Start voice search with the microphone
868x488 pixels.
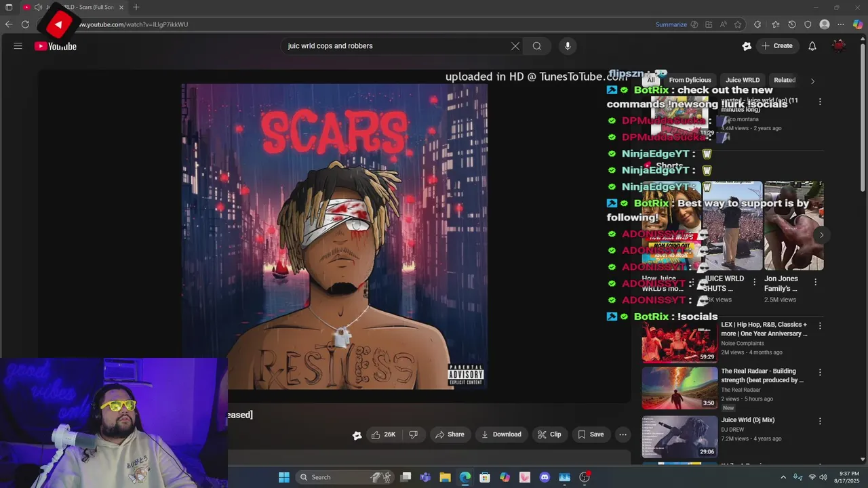click(568, 46)
